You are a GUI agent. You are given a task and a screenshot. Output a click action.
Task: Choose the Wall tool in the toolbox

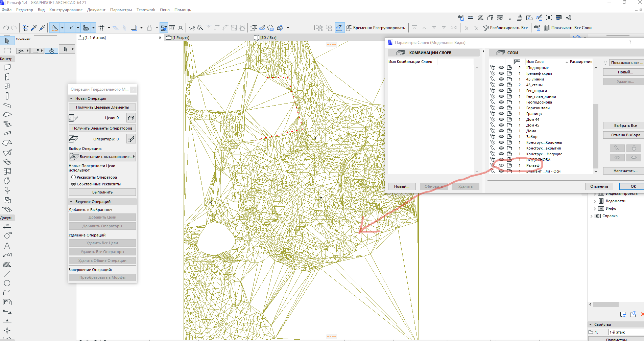pos(7,67)
